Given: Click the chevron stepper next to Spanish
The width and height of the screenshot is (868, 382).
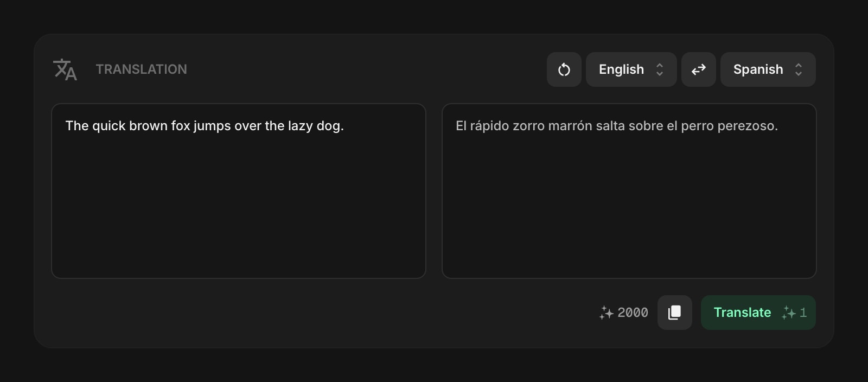Looking at the screenshot, I should [x=799, y=69].
